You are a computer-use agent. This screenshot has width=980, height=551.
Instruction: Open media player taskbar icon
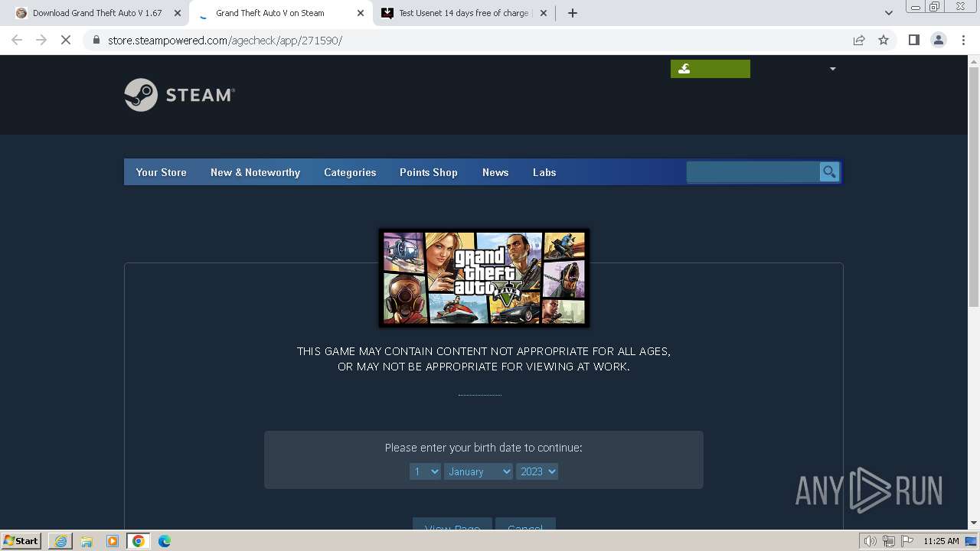pos(113,541)
